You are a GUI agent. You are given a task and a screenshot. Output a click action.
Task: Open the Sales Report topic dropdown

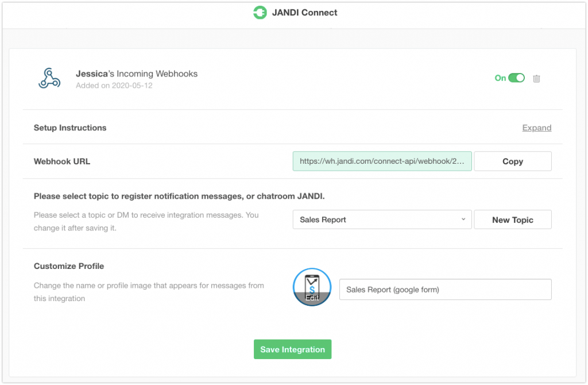coord(382,220)
